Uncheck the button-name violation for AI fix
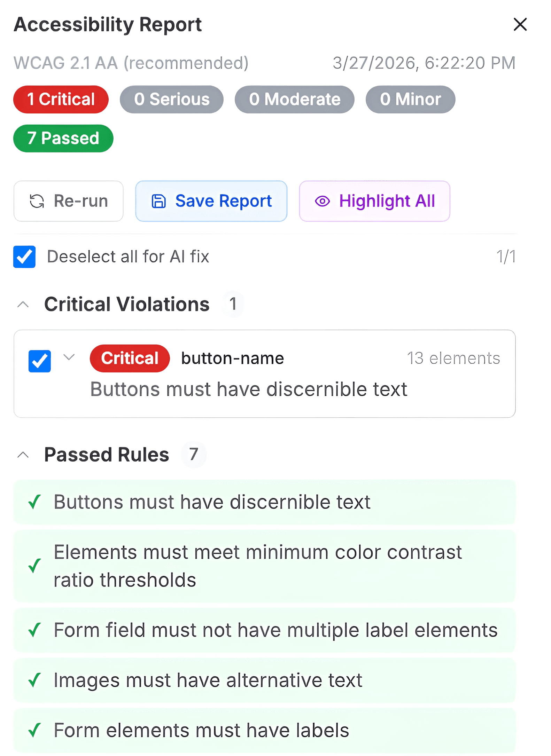The image size is (551, 756). pos(39,361)
